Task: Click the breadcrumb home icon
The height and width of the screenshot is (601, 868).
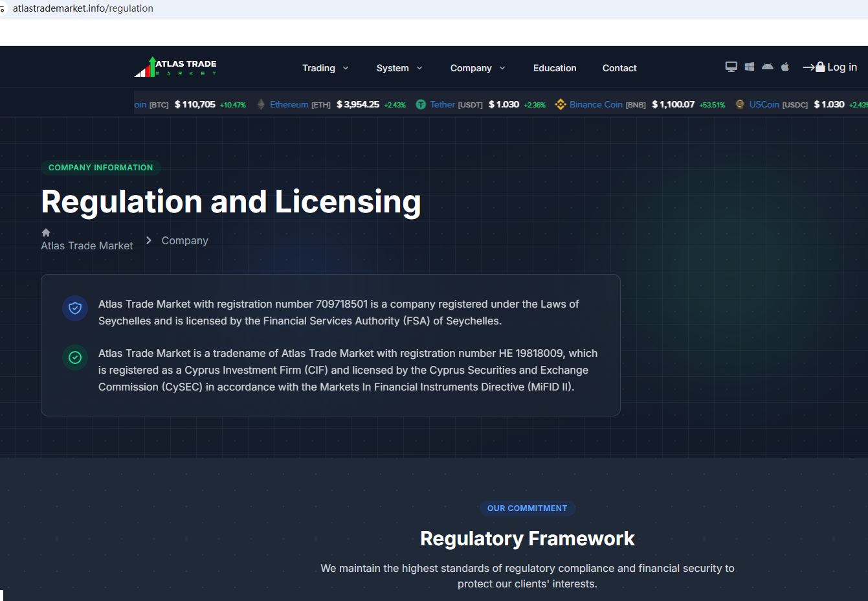Action: (x=46, y=232)
